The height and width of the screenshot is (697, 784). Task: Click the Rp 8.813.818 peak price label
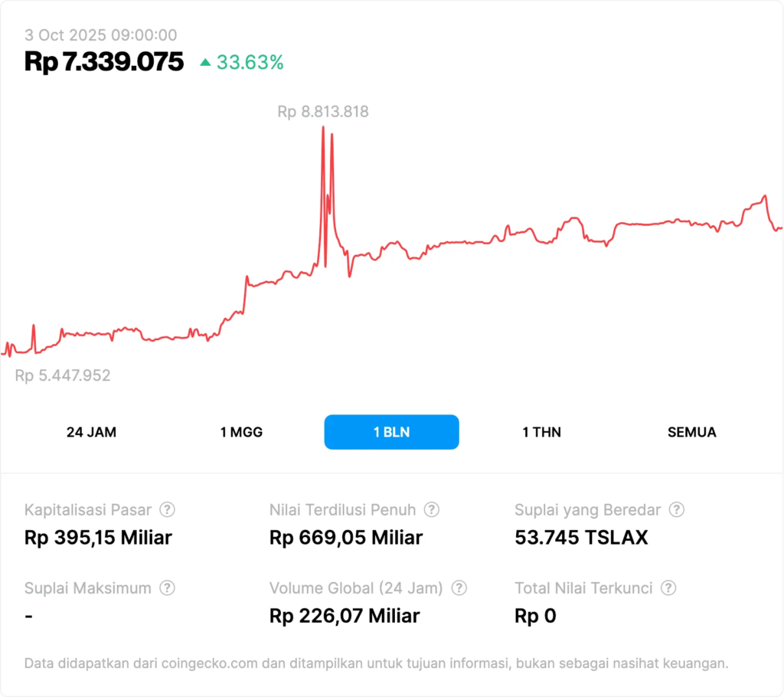[x=322, y=112]
